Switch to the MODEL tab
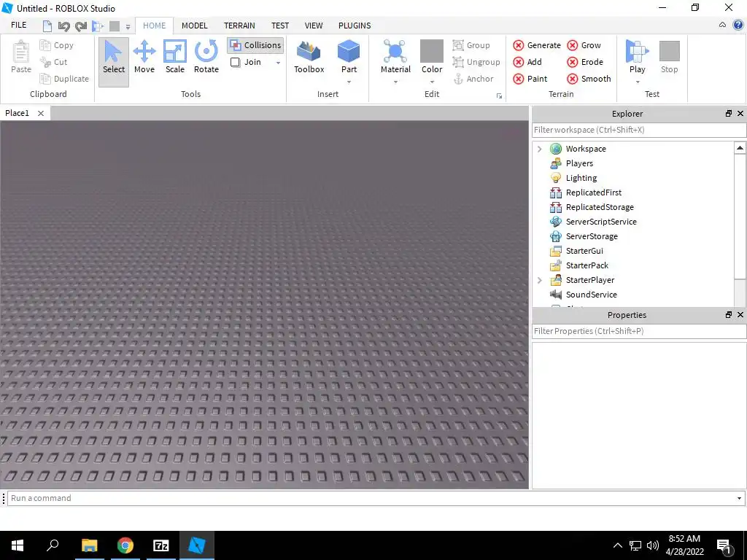Viewport: 747px width, 560px height. tap(194, 26)
